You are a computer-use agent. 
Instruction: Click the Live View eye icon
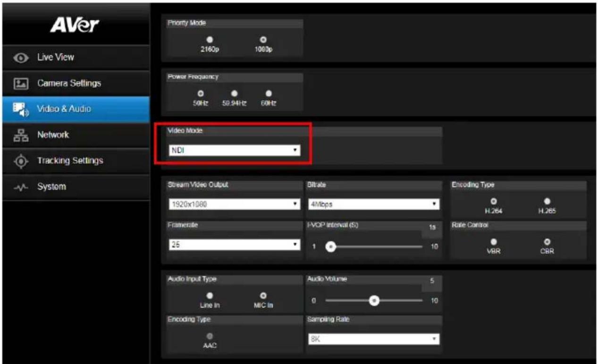(20, 58)
